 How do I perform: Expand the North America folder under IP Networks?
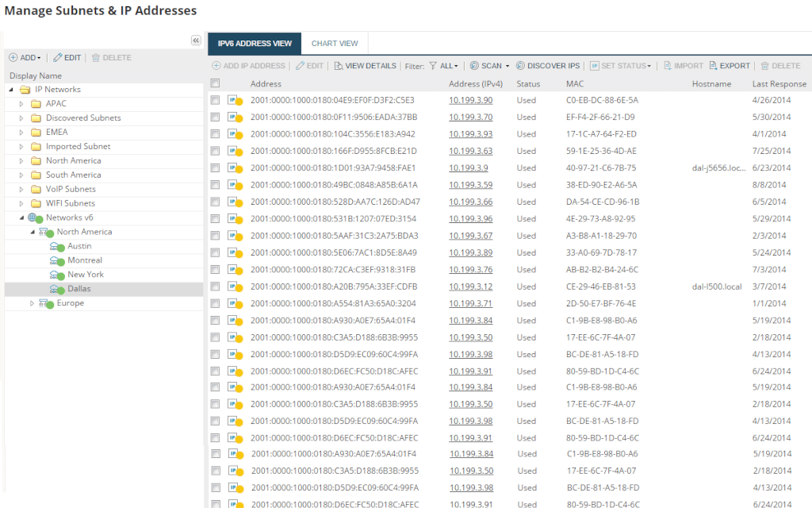click(21, 160)
